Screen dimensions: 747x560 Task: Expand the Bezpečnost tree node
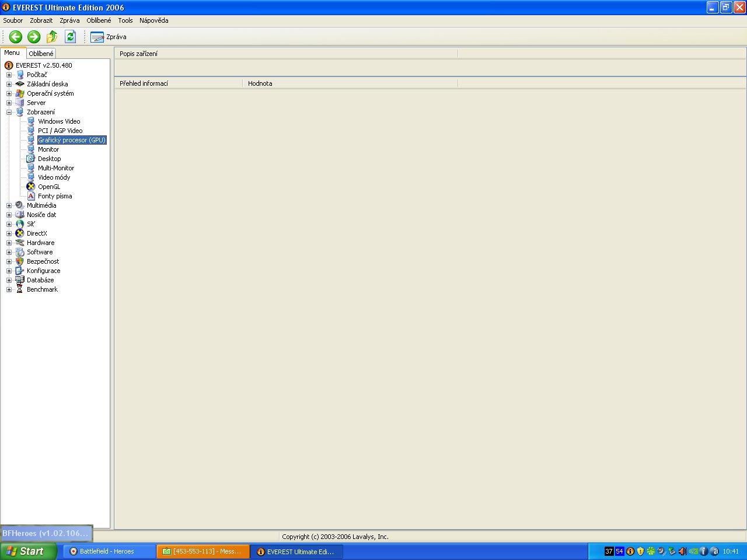pos(9,261)
